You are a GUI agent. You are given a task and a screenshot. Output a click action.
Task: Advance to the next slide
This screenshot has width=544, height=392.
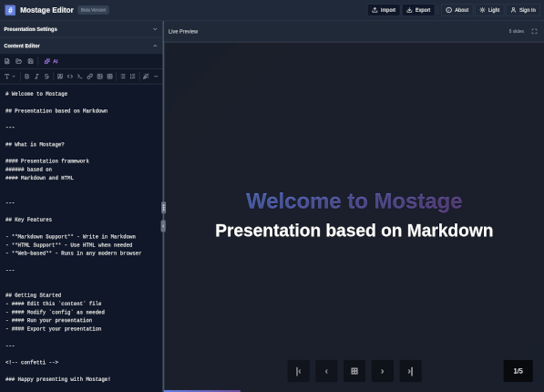(x=383, y=371)
